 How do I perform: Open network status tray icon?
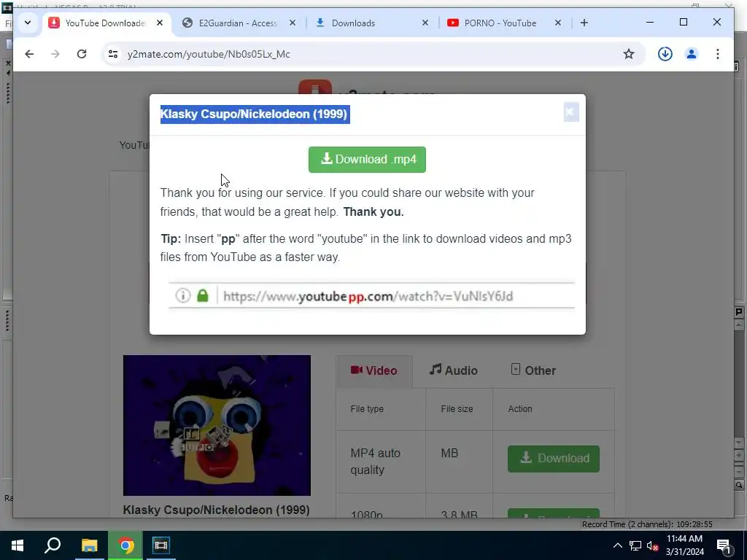pos(635,545)
